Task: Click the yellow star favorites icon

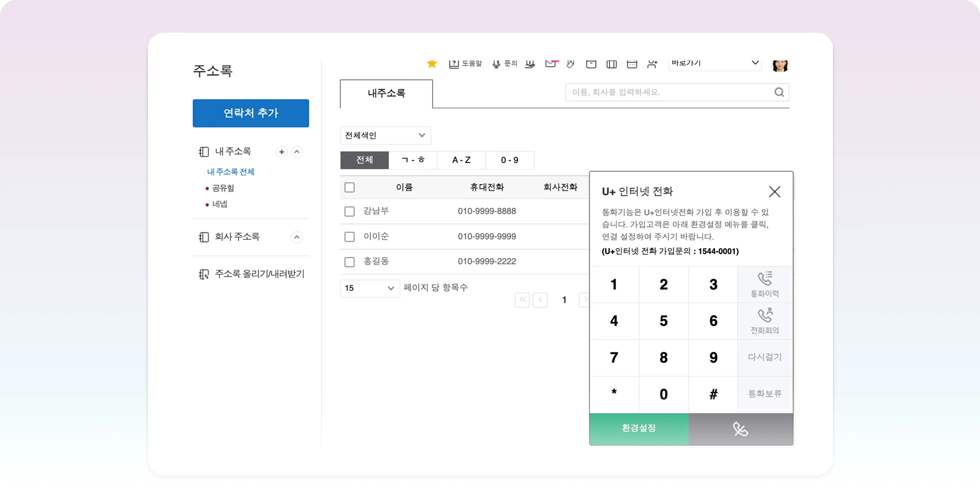Action: tap(432, 64)
